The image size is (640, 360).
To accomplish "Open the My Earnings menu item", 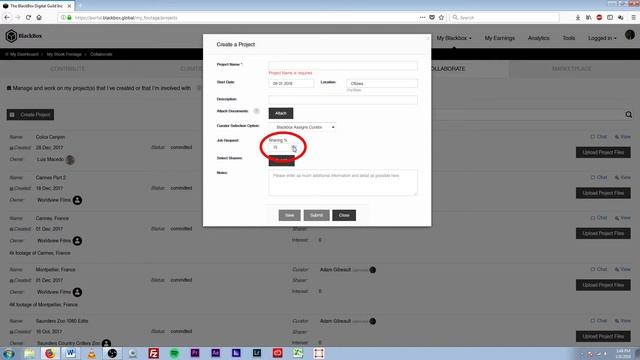I will (x=500, y=38).
